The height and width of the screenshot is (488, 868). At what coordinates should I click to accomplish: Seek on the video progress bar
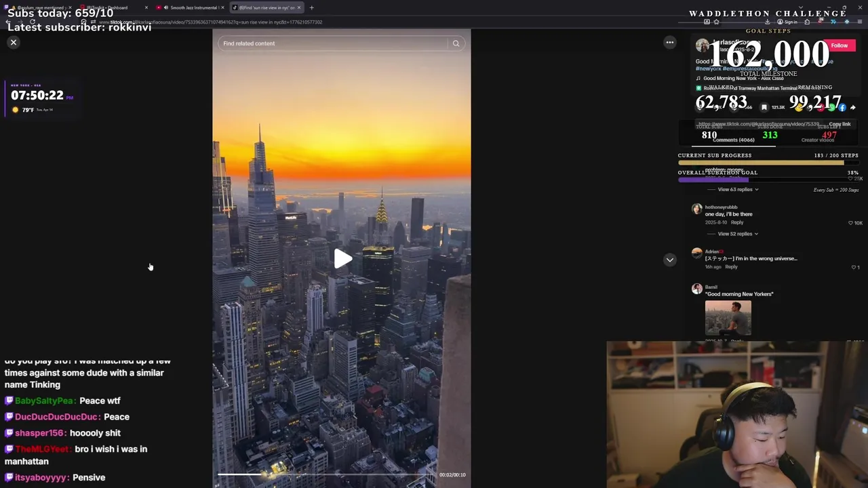(x=326, y=474)
